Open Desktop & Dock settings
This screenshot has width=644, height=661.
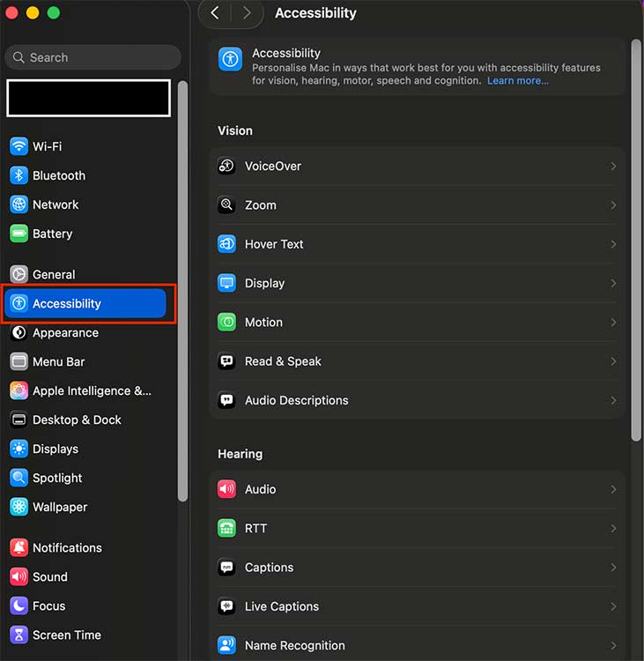point(77,420)
